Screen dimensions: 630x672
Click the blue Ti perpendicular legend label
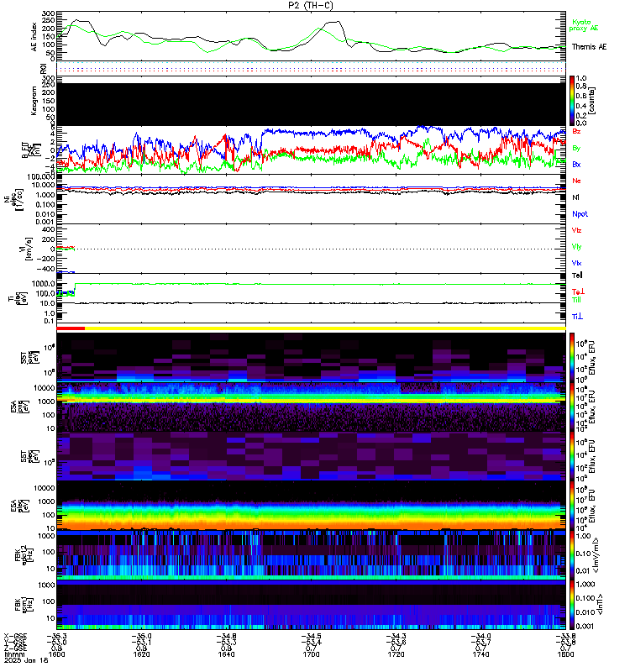coord(577,317)
